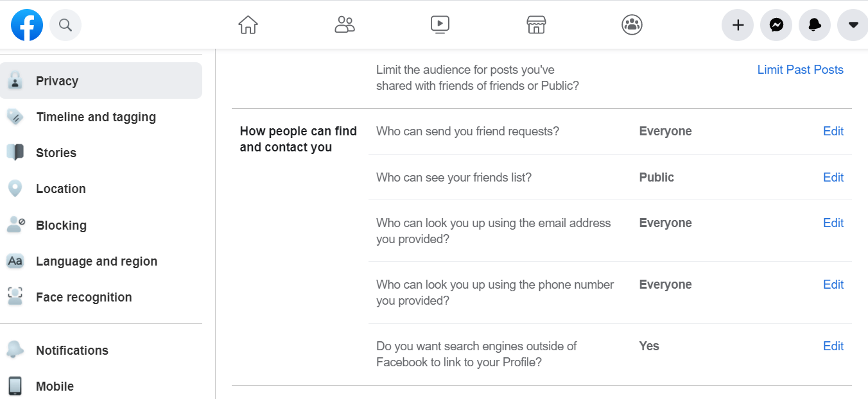Edit search engines linking to Profile
The width and height of the screenshot is (868, 399).
[x=833, y=346]
